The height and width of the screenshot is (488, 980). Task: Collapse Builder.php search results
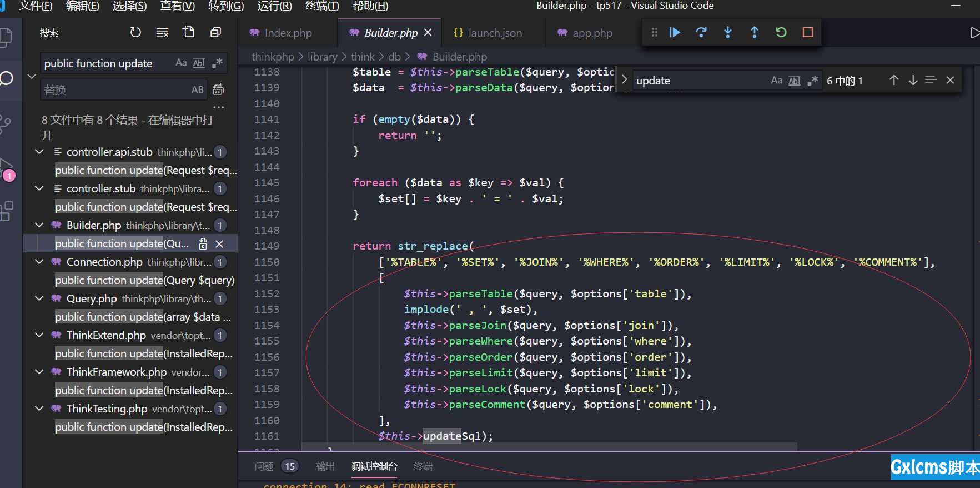[x=39, y=225]
